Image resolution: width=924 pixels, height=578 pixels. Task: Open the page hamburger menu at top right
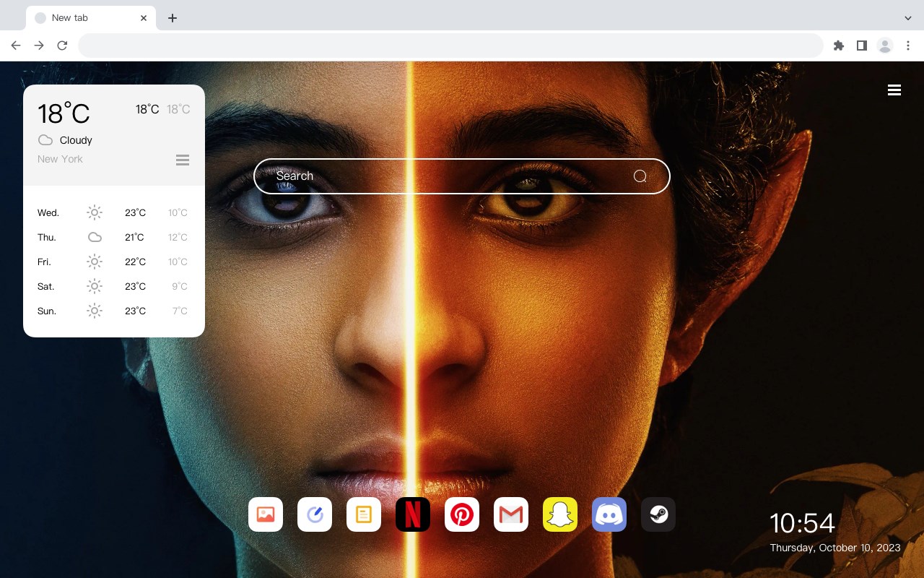pyautogui.click(x=894, y=90)
